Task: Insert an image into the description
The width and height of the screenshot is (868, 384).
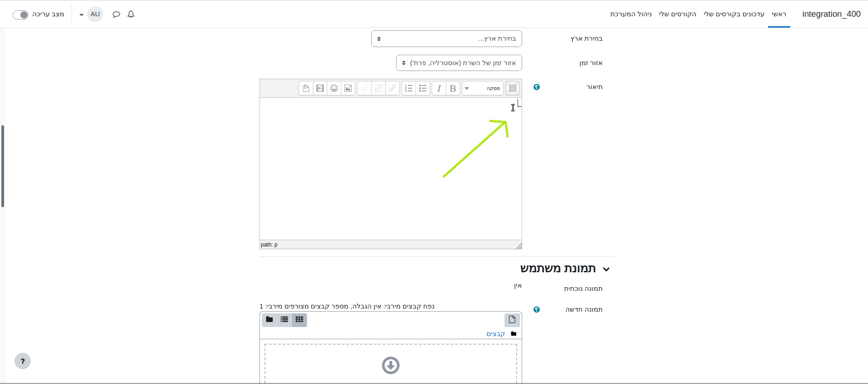Action: (x=348, y=88)
